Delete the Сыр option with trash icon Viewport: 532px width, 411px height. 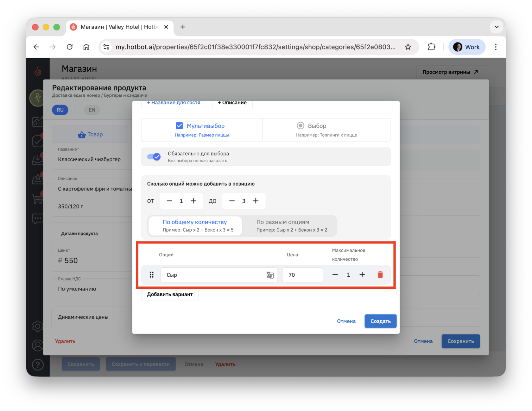380,275
